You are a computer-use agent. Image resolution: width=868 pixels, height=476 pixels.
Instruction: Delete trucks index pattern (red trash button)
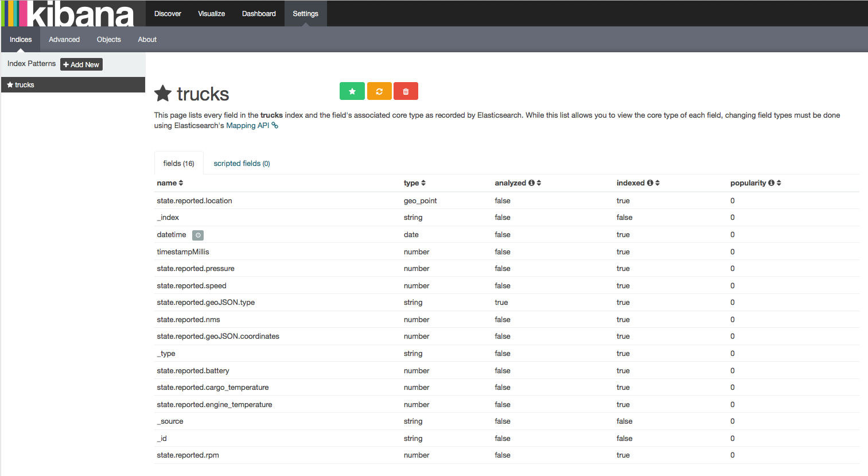click(x=406, y=91)
